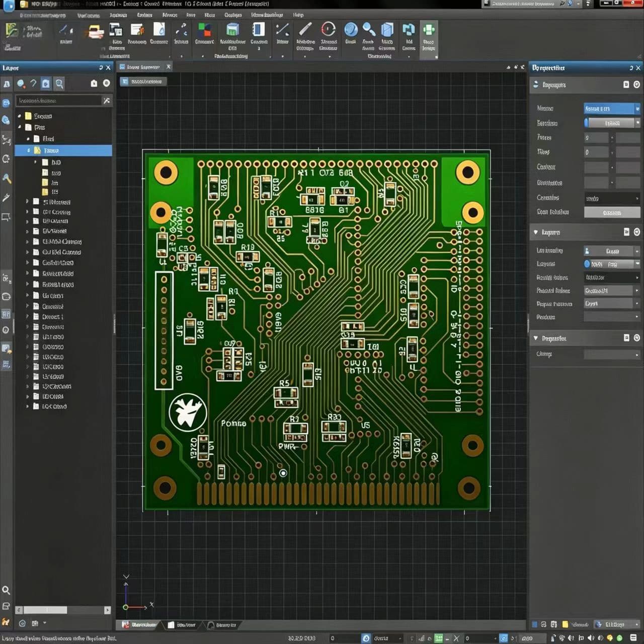The height and width of the screenshot is (644, 644).
Task: Click the blue notebook ribbon icon
Action: click(259, 30)
